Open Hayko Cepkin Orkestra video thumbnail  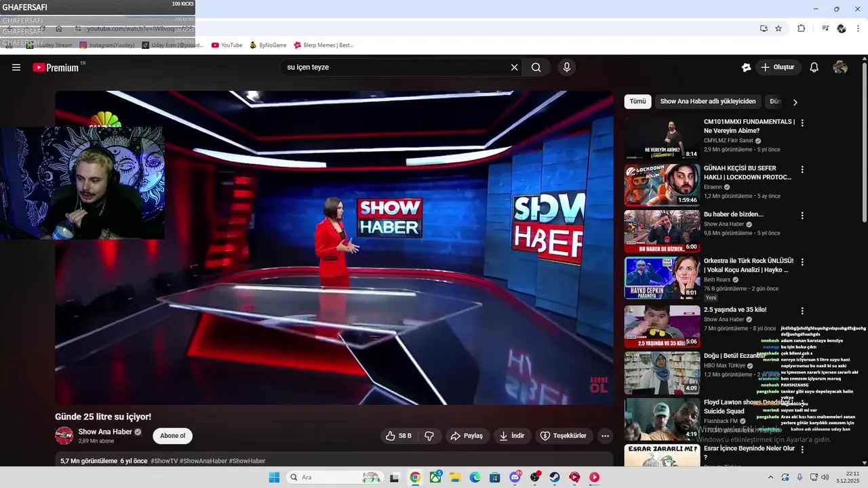(663, 278)
